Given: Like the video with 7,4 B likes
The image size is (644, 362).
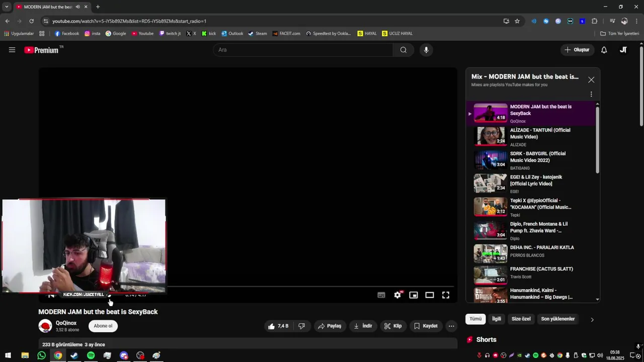Looking at the screenshot, I should 278,326.
